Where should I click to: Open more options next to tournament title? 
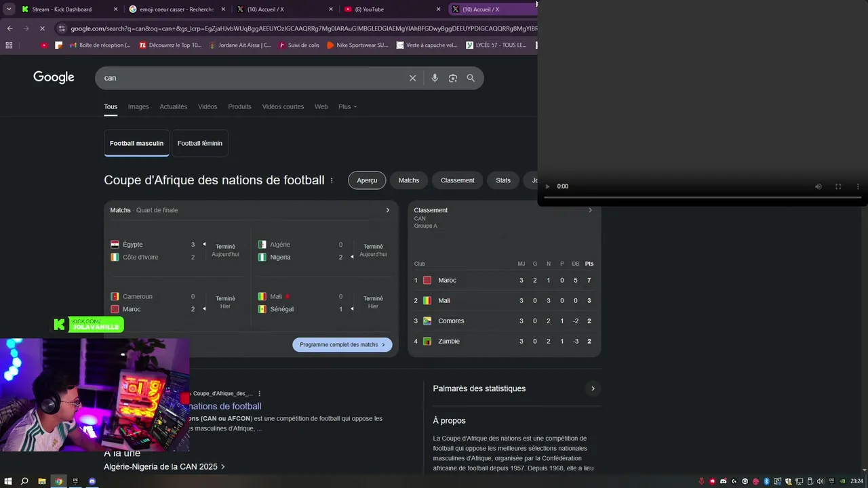pyautogui.click(x=332, y=180)
